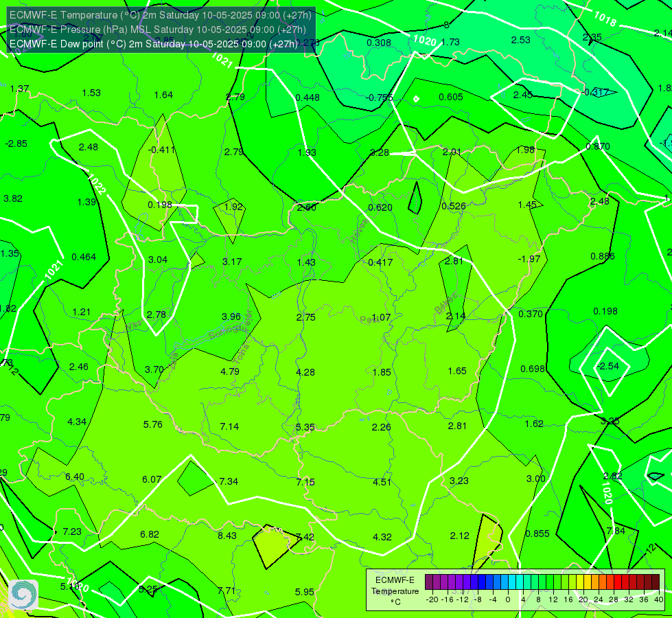The height and width of the screenshot is (618, 672).
Task: Click the dew point value 4.32
Action: click(x=382, y=537)
